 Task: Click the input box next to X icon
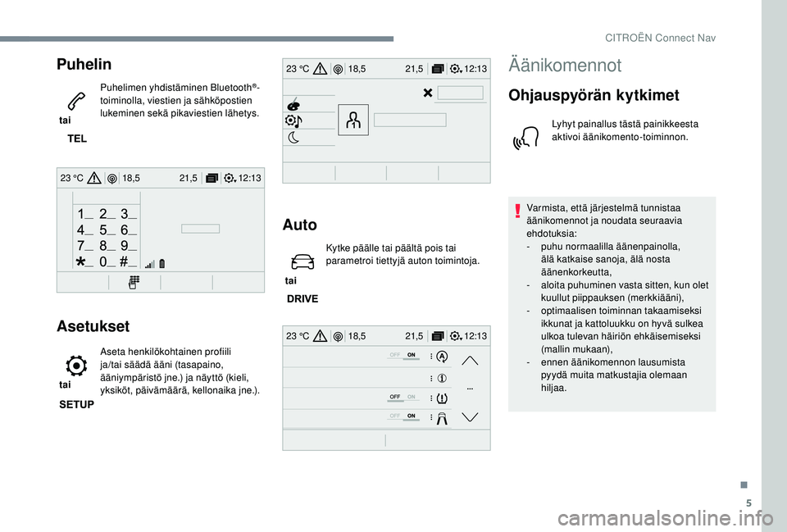click(x=460, y=93)
